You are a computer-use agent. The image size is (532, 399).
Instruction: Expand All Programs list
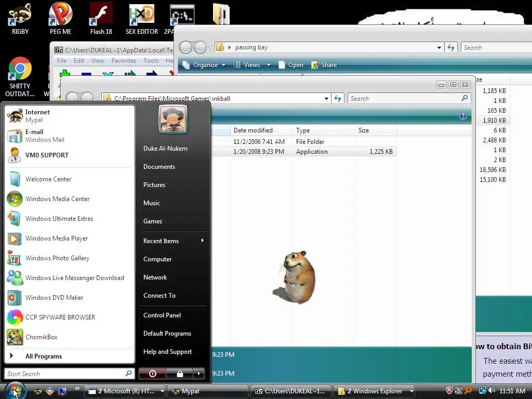pyautogui.click(x=70, y=356)
